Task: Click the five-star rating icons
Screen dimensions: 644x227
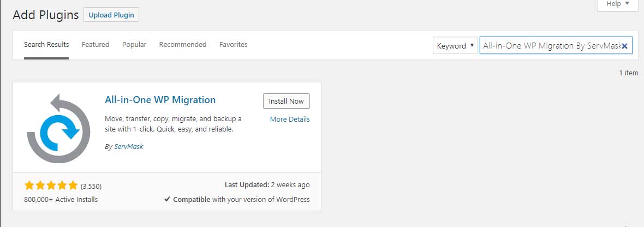Action: click(x=51, y=186)
